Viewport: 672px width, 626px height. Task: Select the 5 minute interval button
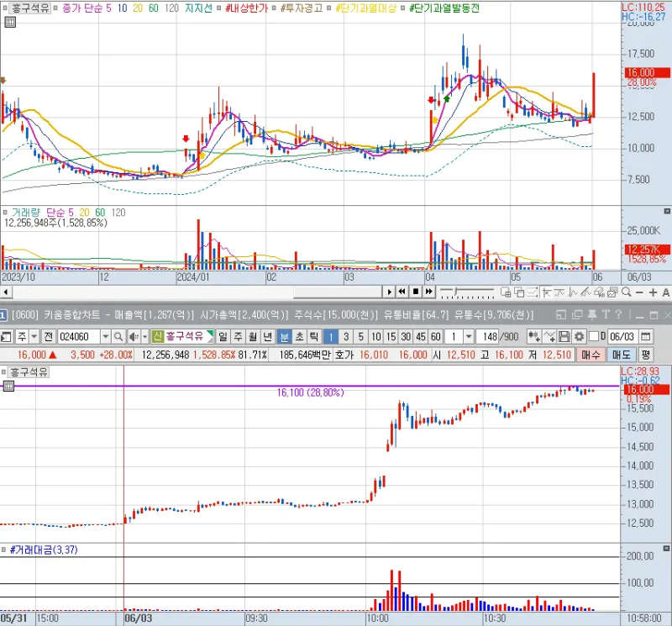[361, 337]
